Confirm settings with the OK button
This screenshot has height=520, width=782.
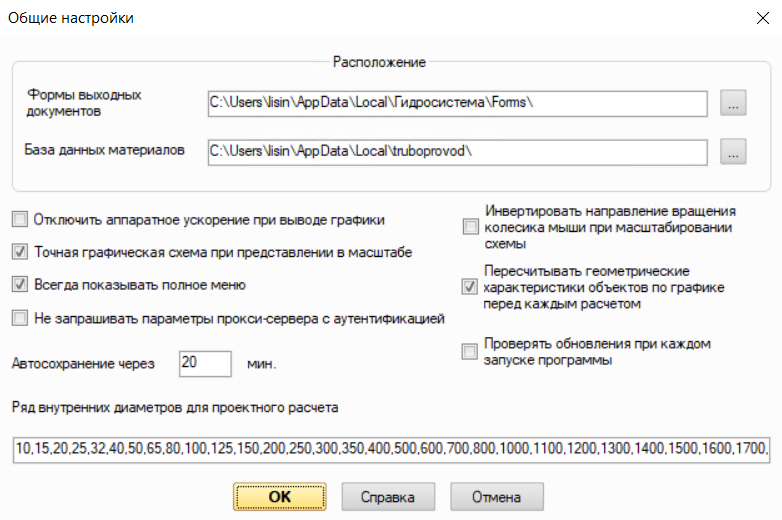click(280, 496)
